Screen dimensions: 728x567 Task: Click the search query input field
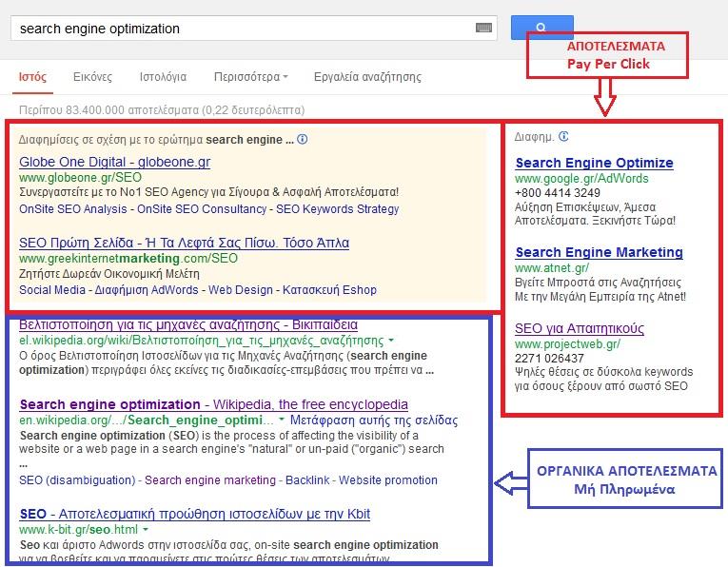253,28
